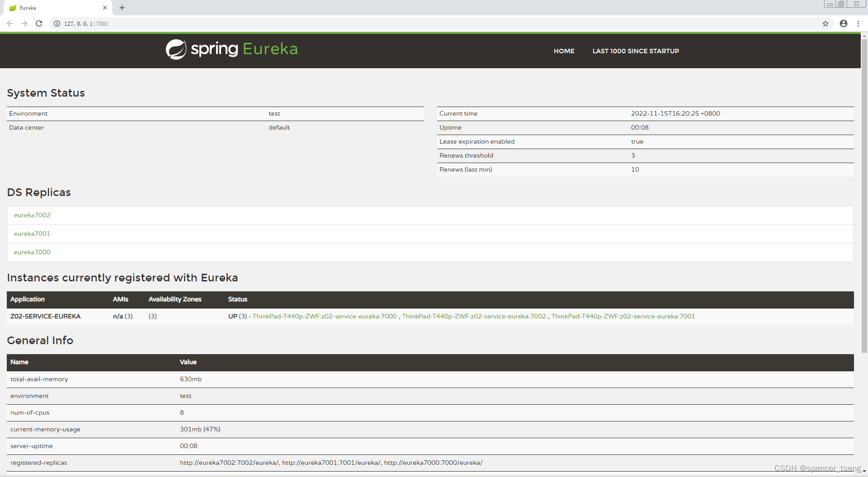Viewport: 868px width, 477px height.
Task: Click the Spring Eureka logo
Action: (x=232, y=49)
